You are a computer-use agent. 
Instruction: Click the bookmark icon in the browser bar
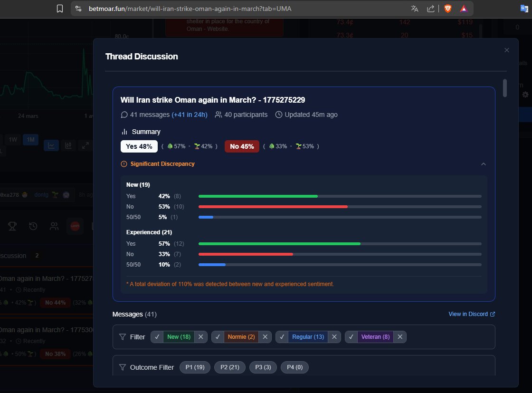[60, 9]
